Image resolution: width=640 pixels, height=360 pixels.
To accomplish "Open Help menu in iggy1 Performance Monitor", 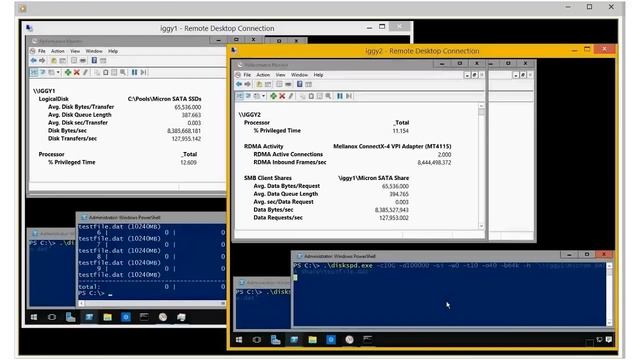I will (x=113, y=51).
